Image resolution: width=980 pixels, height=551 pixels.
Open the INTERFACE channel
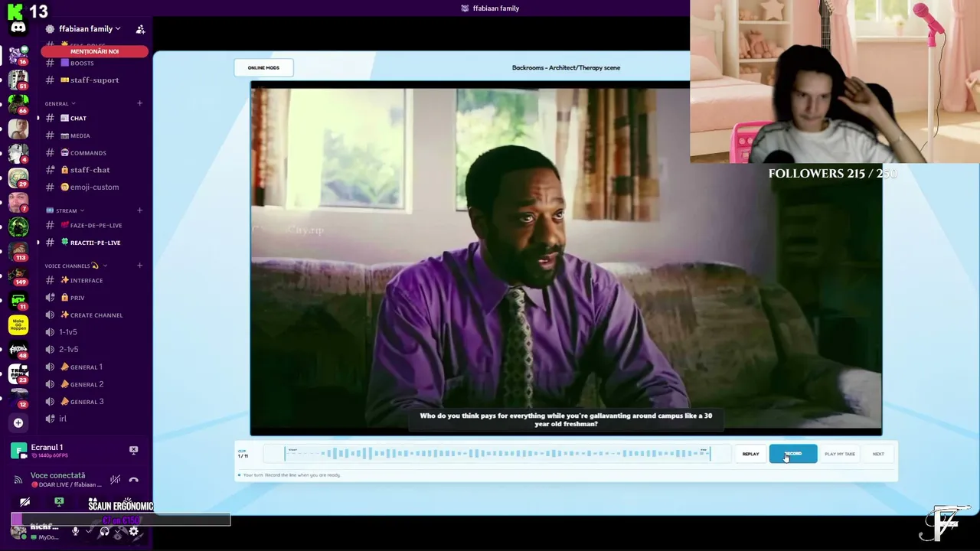94,280
